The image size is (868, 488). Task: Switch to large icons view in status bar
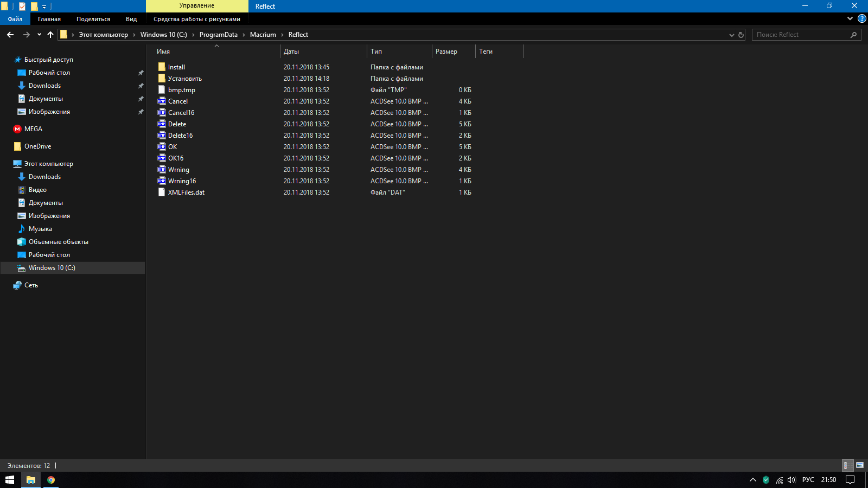(x=860, y=465)
